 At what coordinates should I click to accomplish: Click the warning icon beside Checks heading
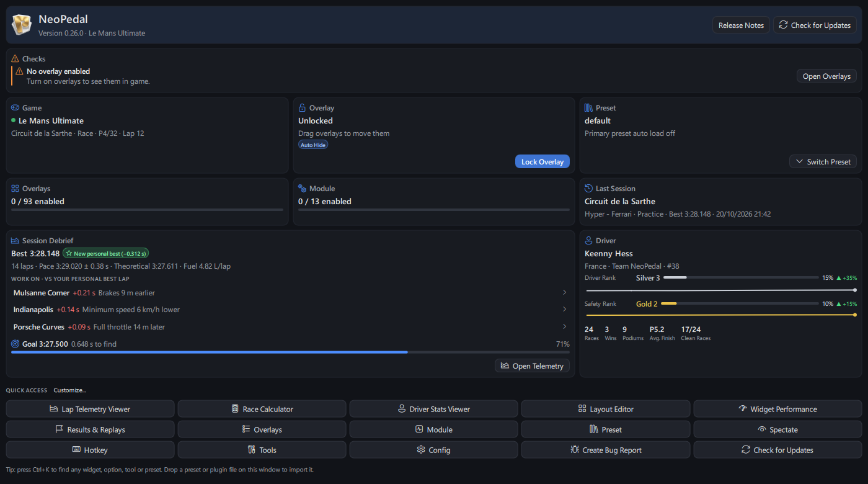point(15,58)
